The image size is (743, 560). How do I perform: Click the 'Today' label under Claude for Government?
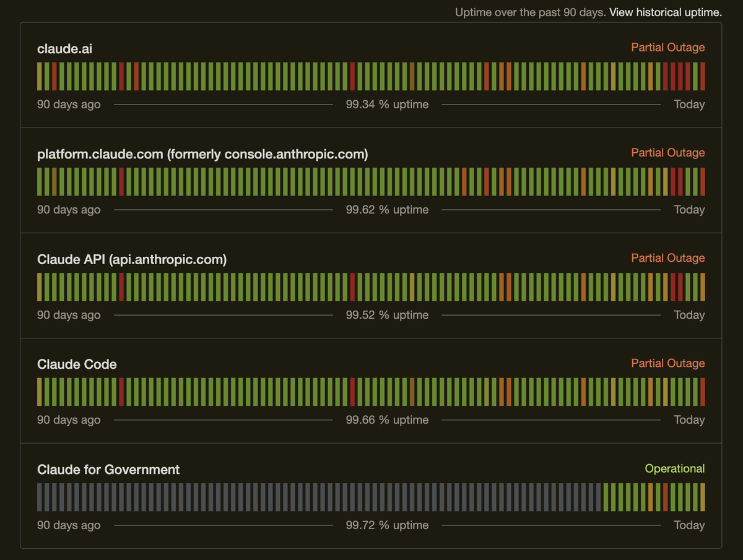click(x=690, y=525)
